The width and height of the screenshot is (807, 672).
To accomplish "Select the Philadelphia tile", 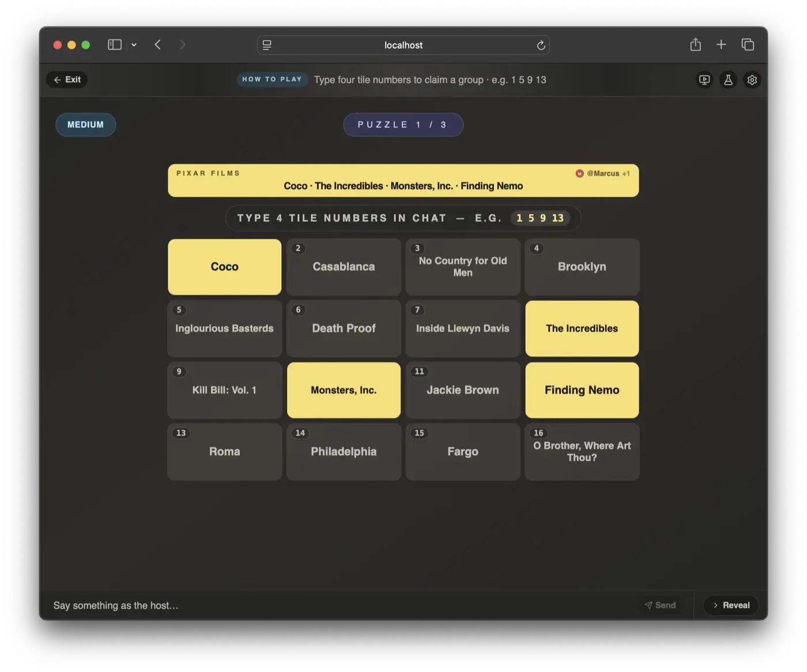I will 344,452.
